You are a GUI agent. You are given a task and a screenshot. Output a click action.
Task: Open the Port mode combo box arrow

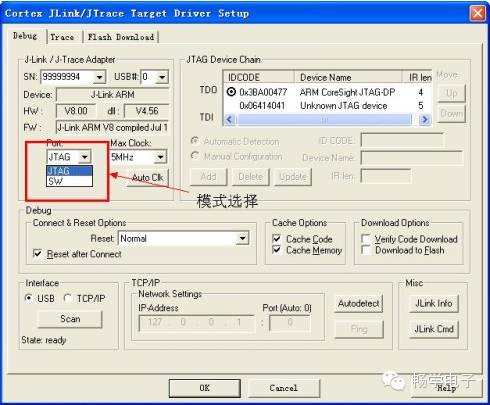click(x=85, y=157)
